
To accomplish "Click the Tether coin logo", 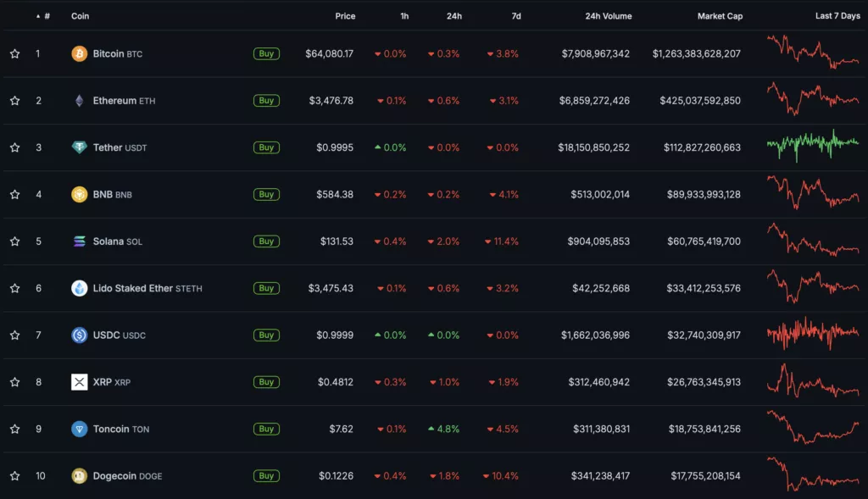I will click(x=79, y=147).
